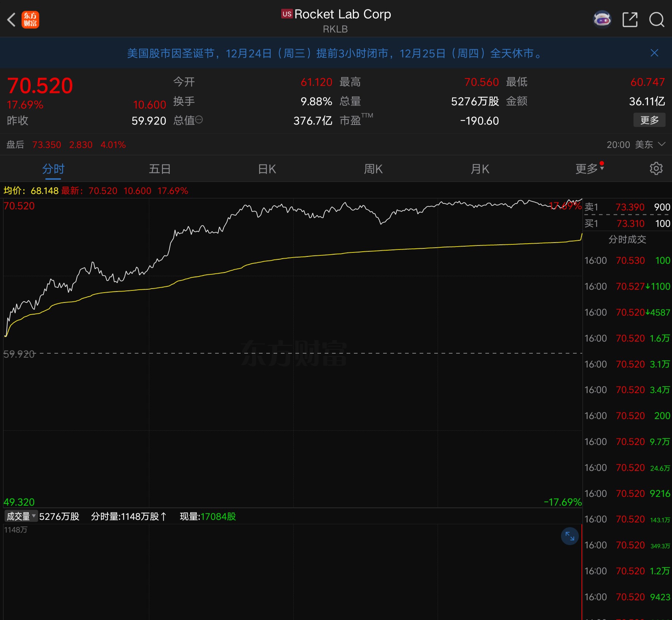
Task: Tap the 总量 value 5276万股 in quote header
Action: point(475,102)
